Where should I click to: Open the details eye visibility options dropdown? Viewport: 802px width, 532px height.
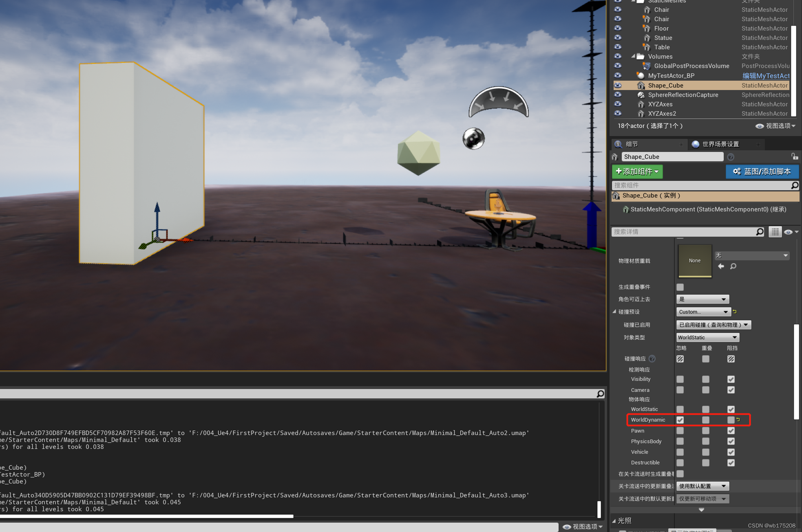pyautogui.click(x=791, y=232)
